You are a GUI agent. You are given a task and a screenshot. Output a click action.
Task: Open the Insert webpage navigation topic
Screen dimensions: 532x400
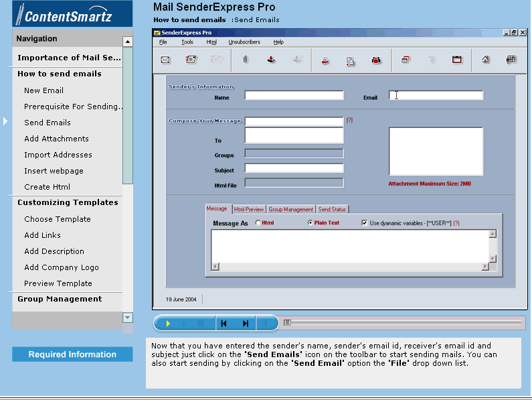click(54, 171)
